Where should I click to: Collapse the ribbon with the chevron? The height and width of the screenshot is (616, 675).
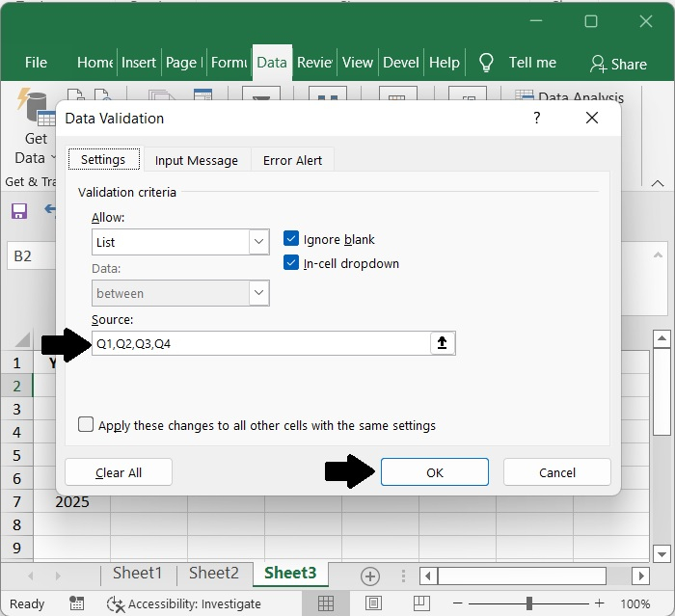[658, 183]
